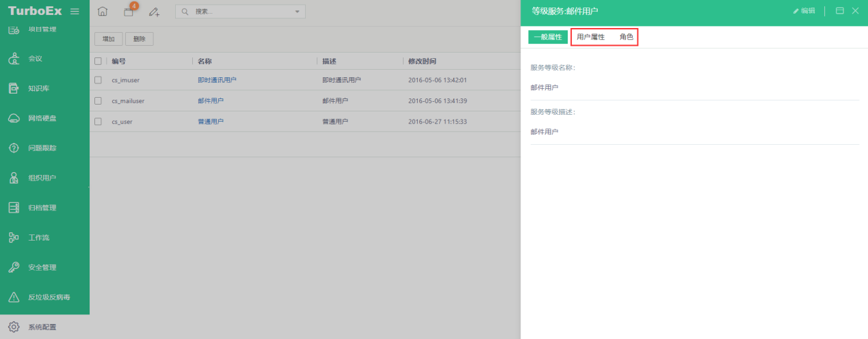Go to the home page icon
This screenshot has width=868, height=339.
pos(103,12)
